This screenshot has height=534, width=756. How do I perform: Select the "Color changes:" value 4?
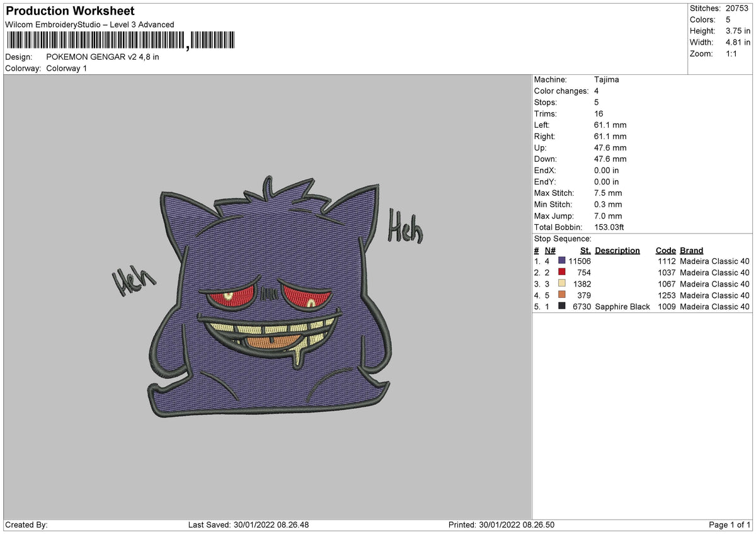coord(597,91)
